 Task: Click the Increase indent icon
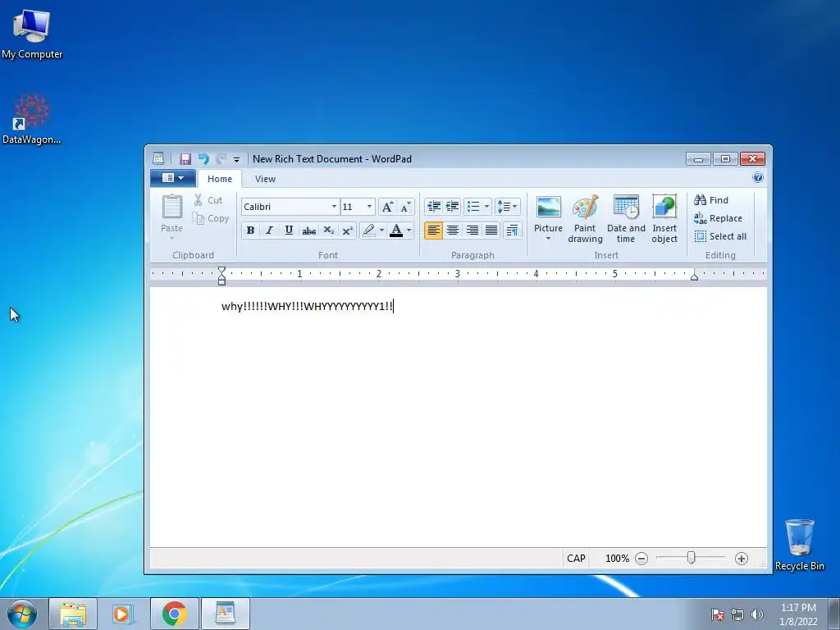[x=452, y=206]
